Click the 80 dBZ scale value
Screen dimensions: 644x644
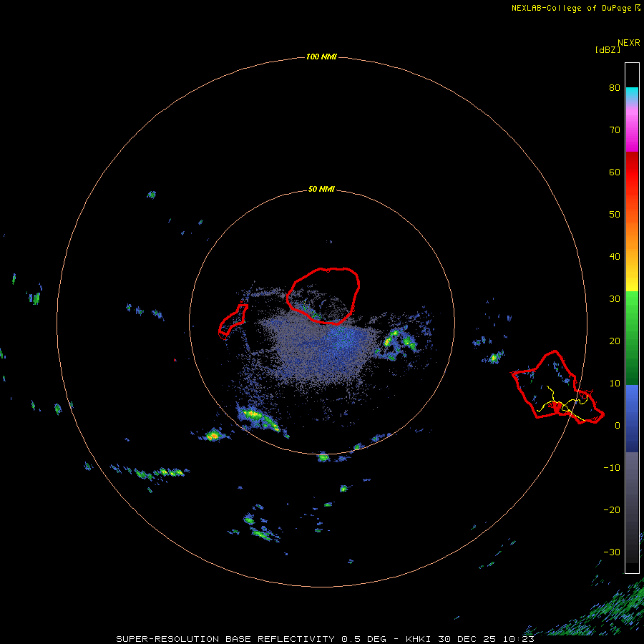(x=615, y=88)
